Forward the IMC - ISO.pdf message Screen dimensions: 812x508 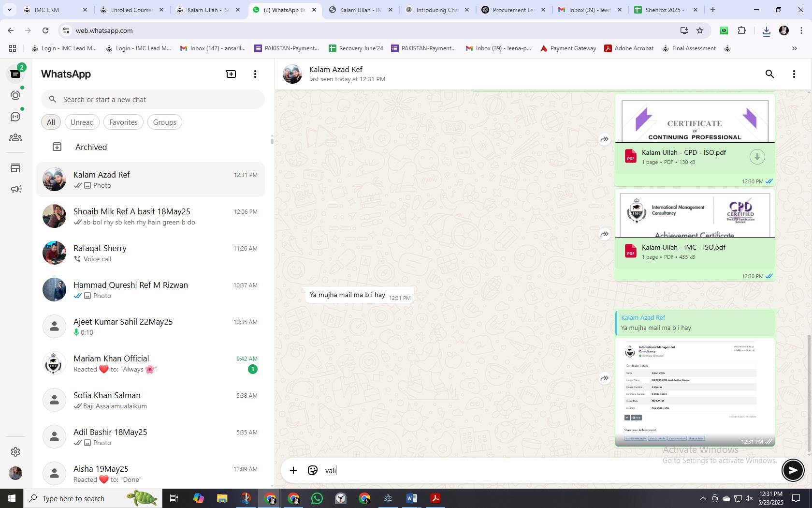pyautogui.click(x=605, y=234)
